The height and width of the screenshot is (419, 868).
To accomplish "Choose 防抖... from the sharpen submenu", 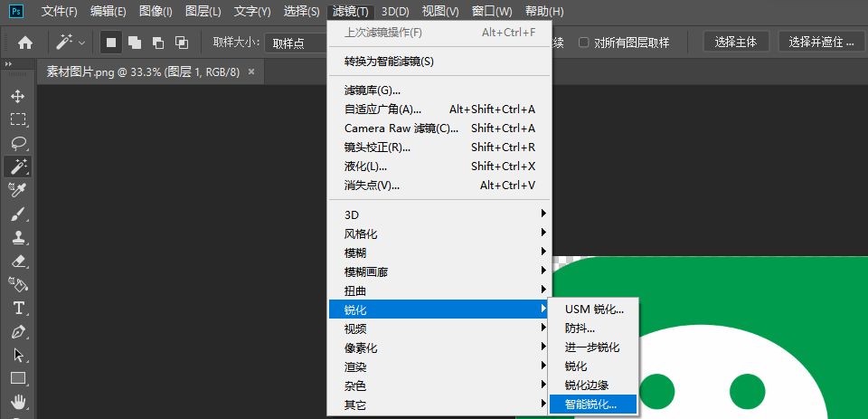I will point(593,329).
